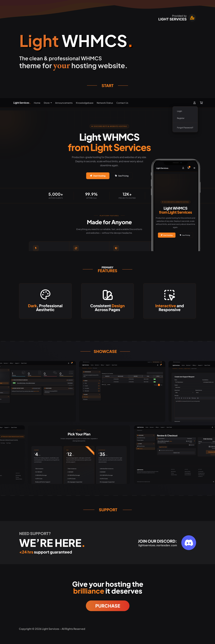The height and width of the screenshot is (644, 215).
Task: Choose Register in account dropdown
Action: [180, 118]
